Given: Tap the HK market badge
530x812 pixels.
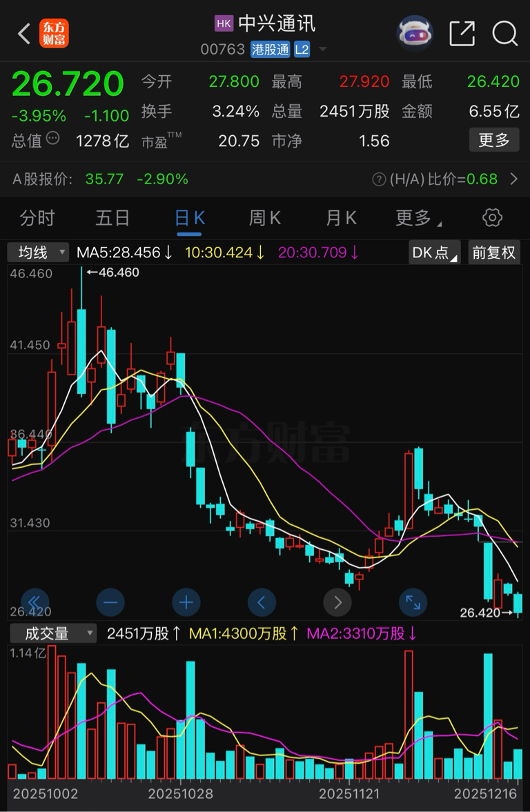Looking at the screenshot, I should [224, 23].
